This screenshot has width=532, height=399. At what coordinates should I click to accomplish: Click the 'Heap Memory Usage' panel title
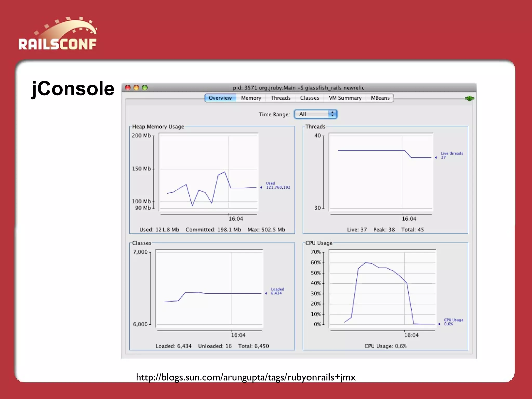click(x=158, y=127)
